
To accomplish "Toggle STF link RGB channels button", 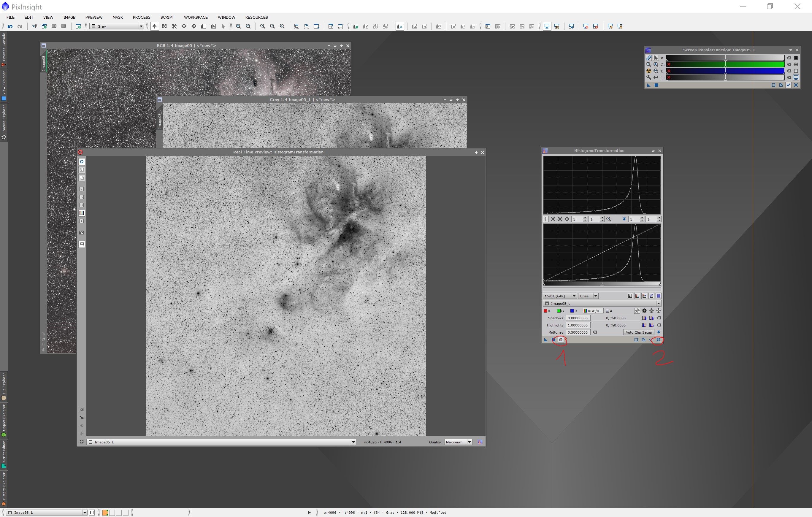I will [648, 58].
